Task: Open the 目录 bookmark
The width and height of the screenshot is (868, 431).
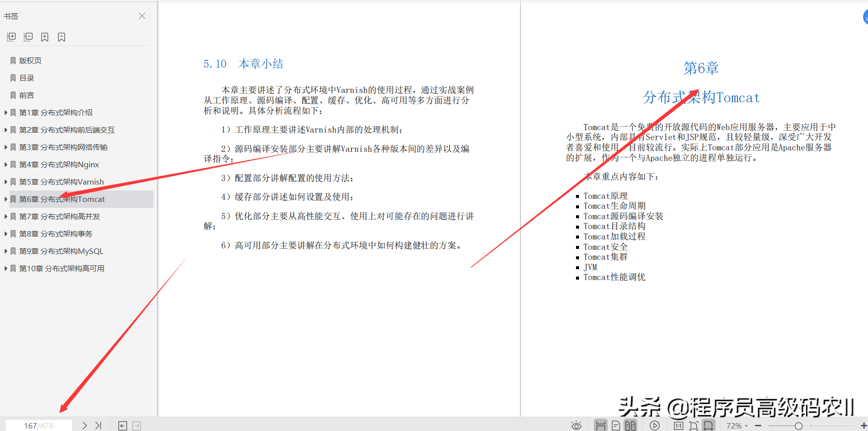Action: point(27,78)
